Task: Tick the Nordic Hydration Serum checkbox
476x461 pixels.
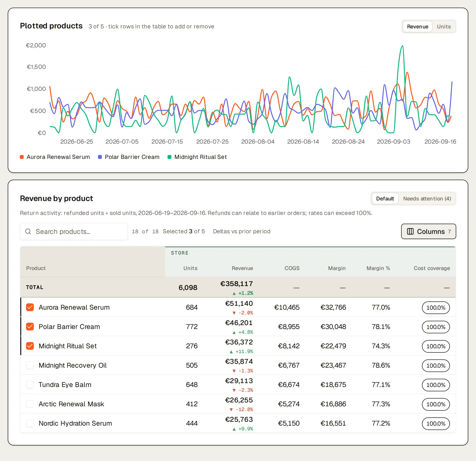Action: pos(30,423)
